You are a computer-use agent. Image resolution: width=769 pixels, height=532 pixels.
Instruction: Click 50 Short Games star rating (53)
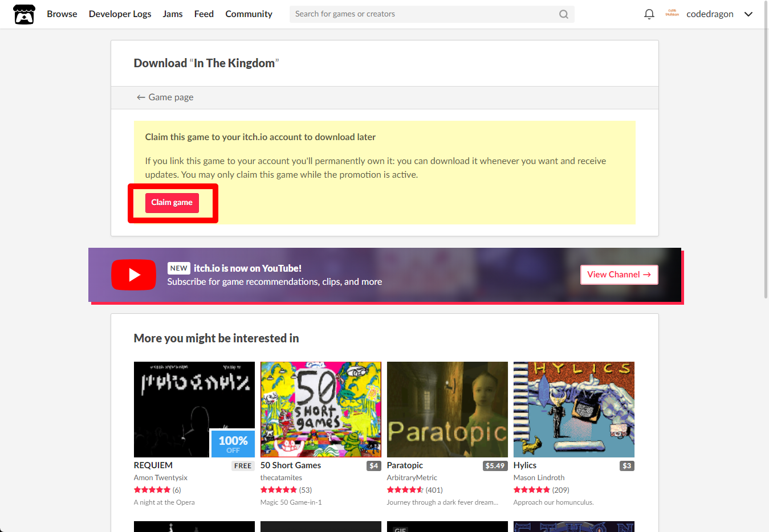coord(286,490)
